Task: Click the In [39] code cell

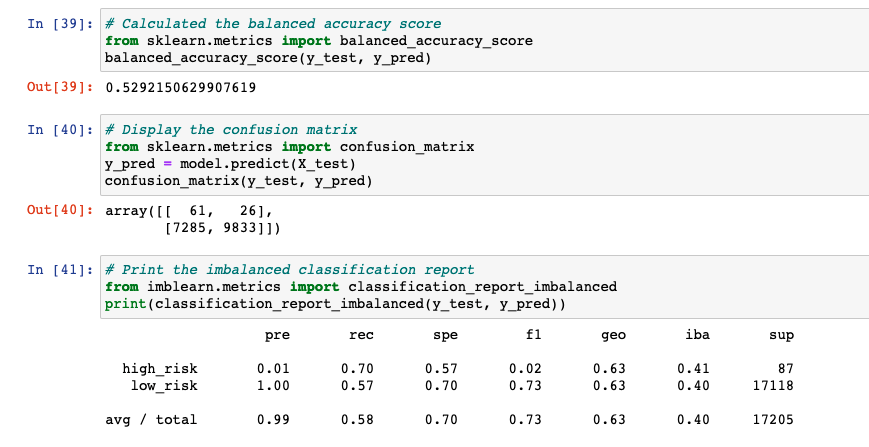Action: click(x=484, y=40)
